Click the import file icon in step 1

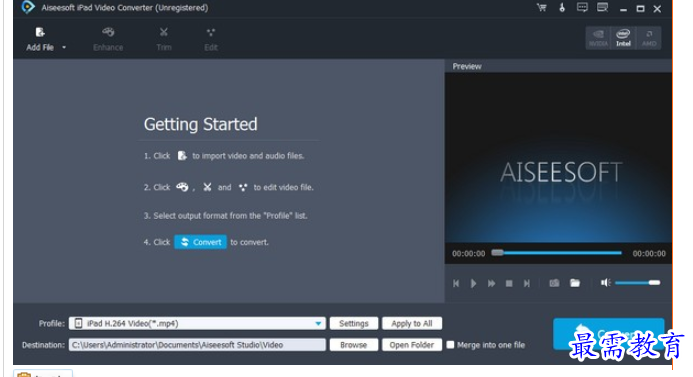[x=182, y=156]
